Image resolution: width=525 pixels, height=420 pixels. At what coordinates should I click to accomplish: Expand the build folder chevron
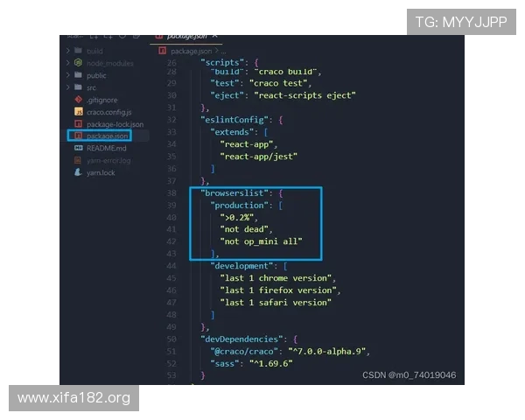coord(68,52)
